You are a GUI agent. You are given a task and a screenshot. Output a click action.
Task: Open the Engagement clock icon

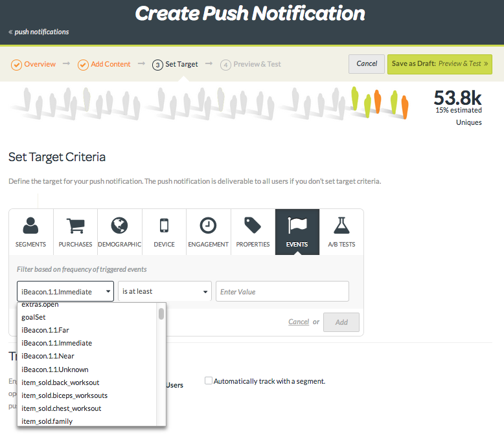208,225
